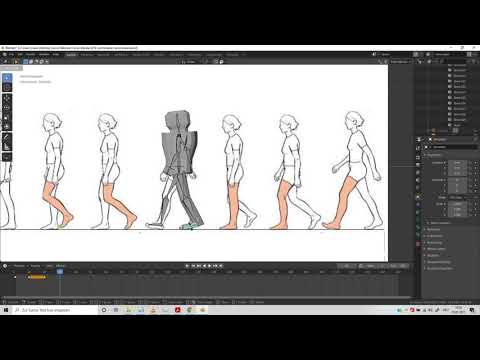Expand the Collections panel
Image resolution: width=480 pixels, height=360 pixels.
click(x=435, y=236)
